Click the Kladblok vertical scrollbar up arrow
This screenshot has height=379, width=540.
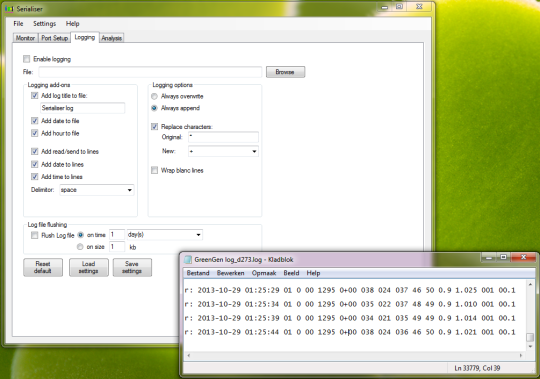pyautogui.click(x=530, y=284)
